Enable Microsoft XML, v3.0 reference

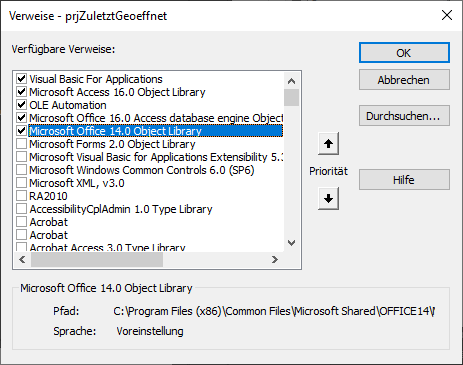22,183
